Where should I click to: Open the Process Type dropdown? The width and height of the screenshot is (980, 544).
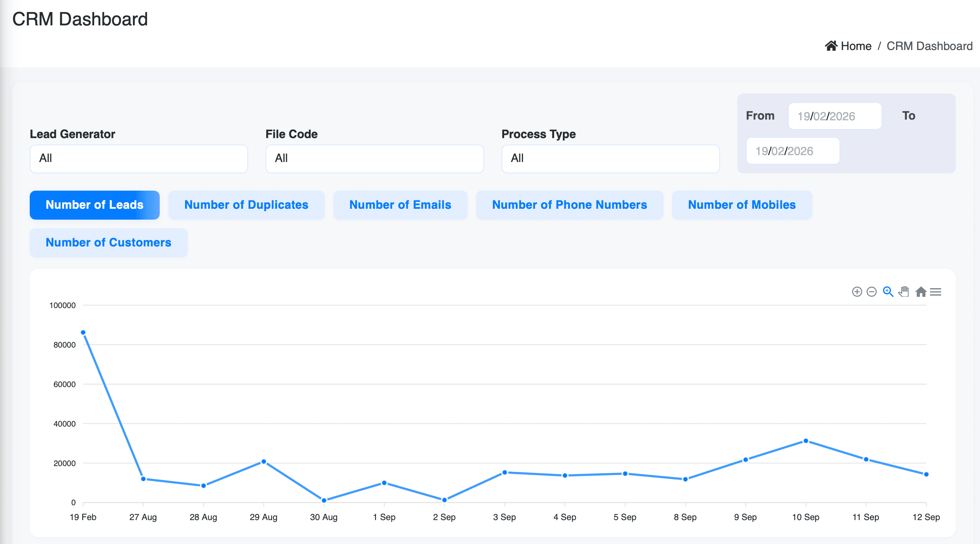pyautogui.click(x=610, y=158)
